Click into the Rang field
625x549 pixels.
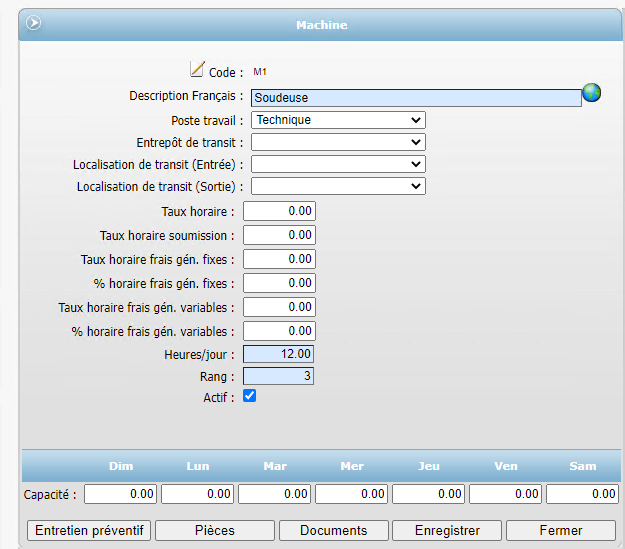279,377
